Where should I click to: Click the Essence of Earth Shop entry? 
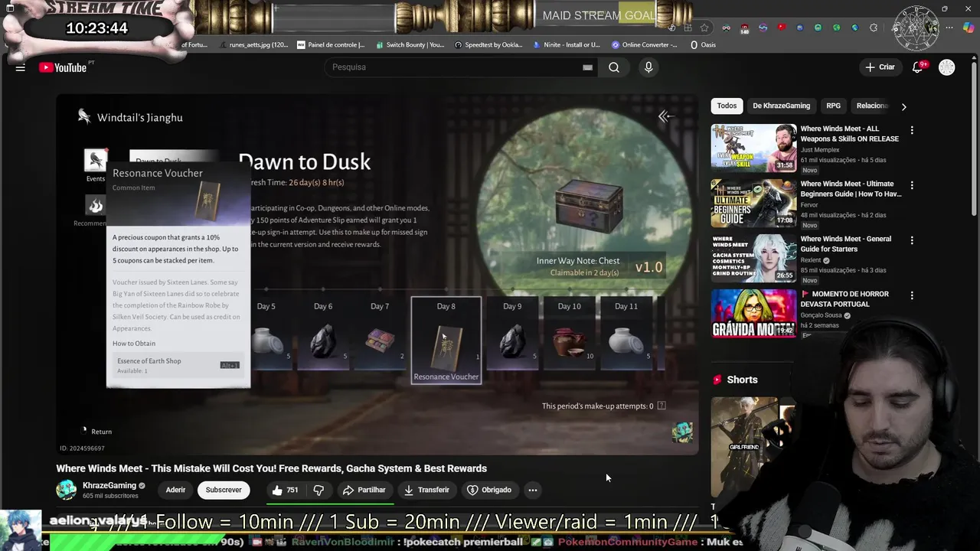(x=178, y=365)
